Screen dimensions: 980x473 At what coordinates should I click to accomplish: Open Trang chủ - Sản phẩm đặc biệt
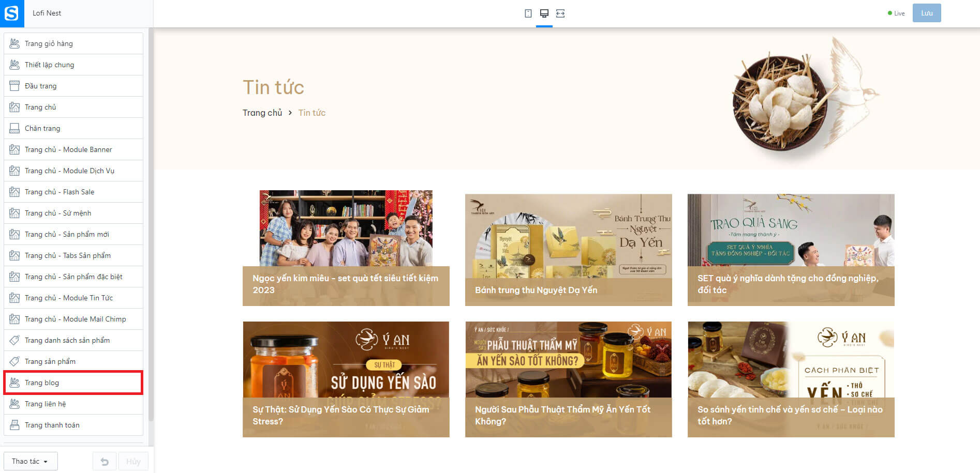click(73, 277)
